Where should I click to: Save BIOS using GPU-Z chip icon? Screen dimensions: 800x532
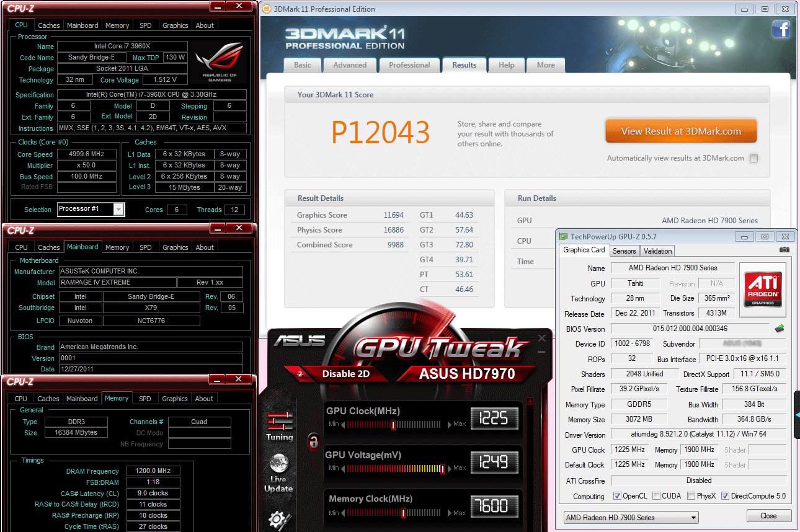point(780,328)
